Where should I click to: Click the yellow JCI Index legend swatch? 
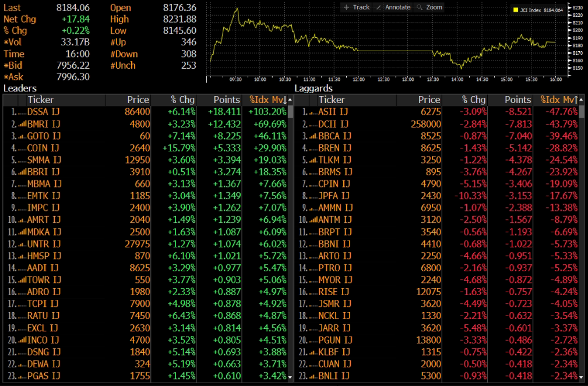pos(516,10)
